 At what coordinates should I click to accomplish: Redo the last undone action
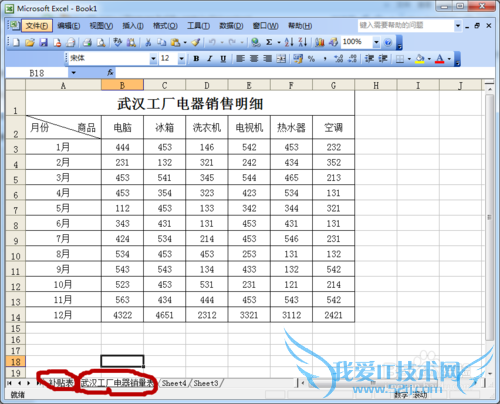pyautogui.click(x=232, y=42)
